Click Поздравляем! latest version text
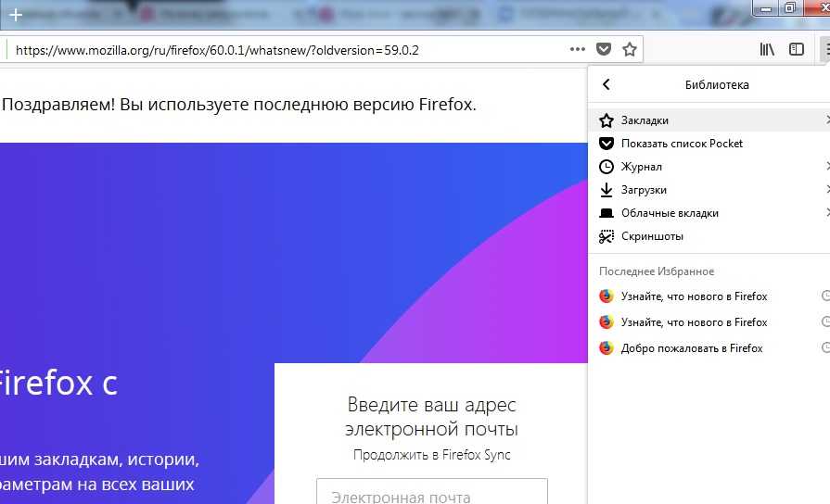 click(x=239, y=105)
